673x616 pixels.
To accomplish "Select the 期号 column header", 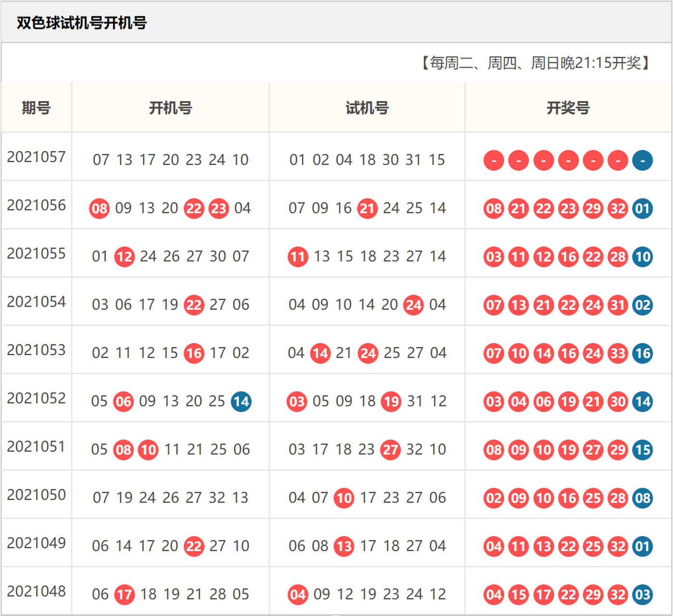I will pos(36,107).
